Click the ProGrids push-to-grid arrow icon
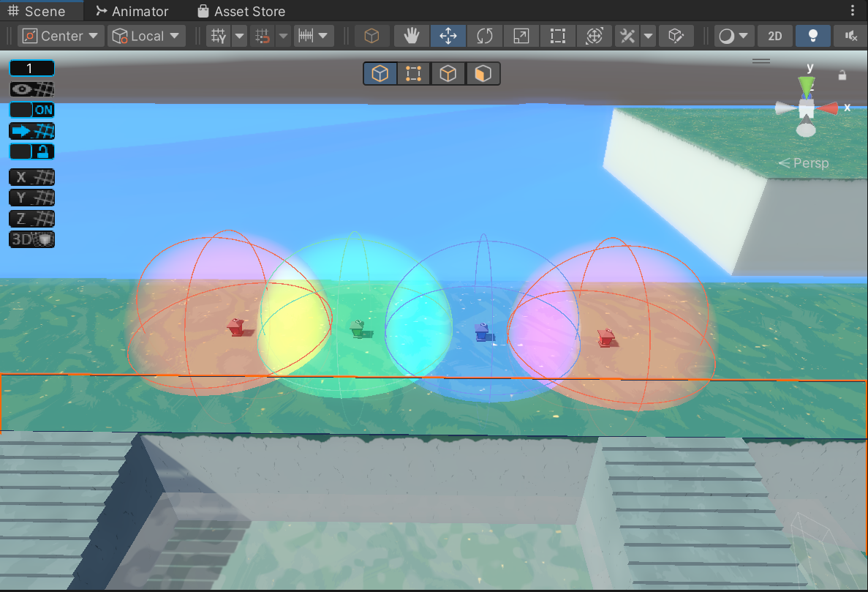This screenshot has width=868, height=592. [x=32, y=131]
